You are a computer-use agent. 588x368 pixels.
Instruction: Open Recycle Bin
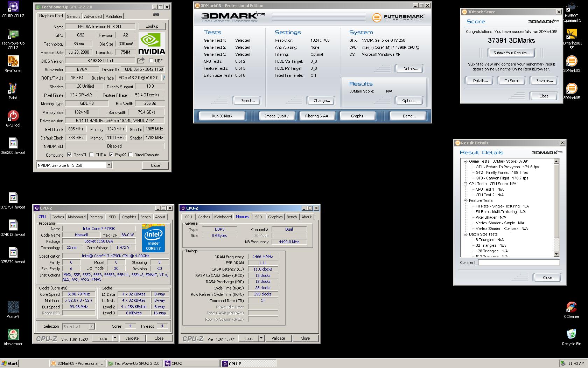[x=572, y=337]
